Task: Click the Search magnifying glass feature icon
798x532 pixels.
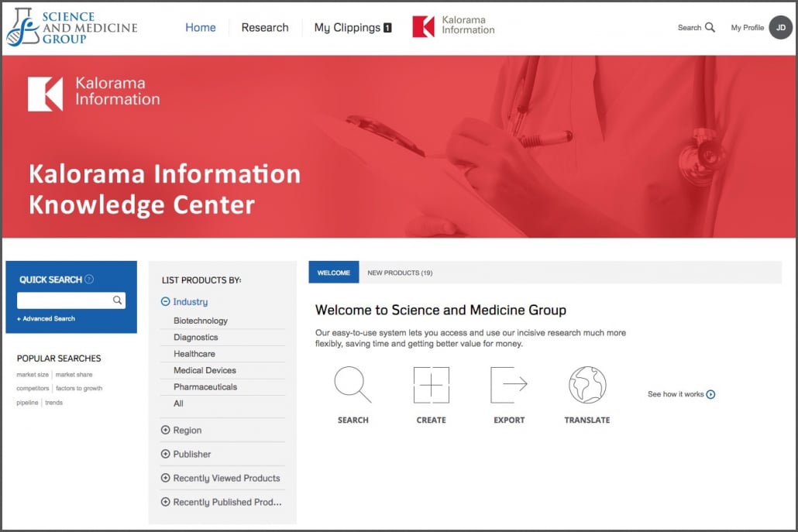Action: point(353,385)
